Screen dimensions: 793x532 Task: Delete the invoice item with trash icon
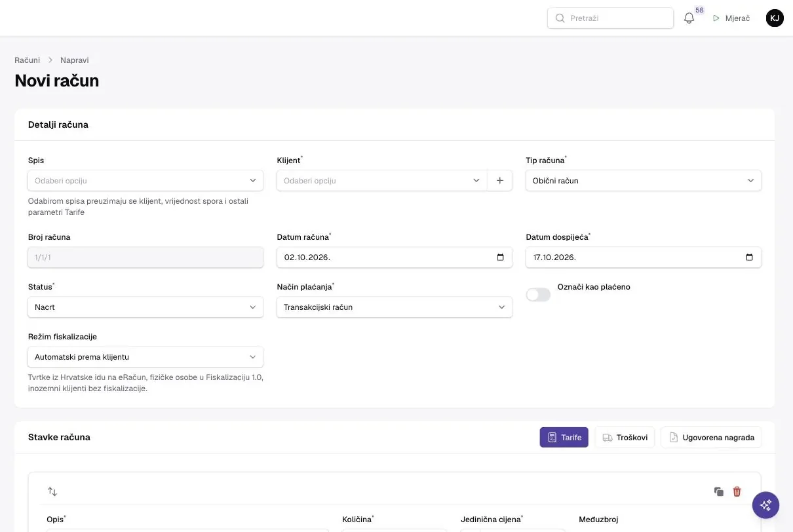click(x=737, y=491)
